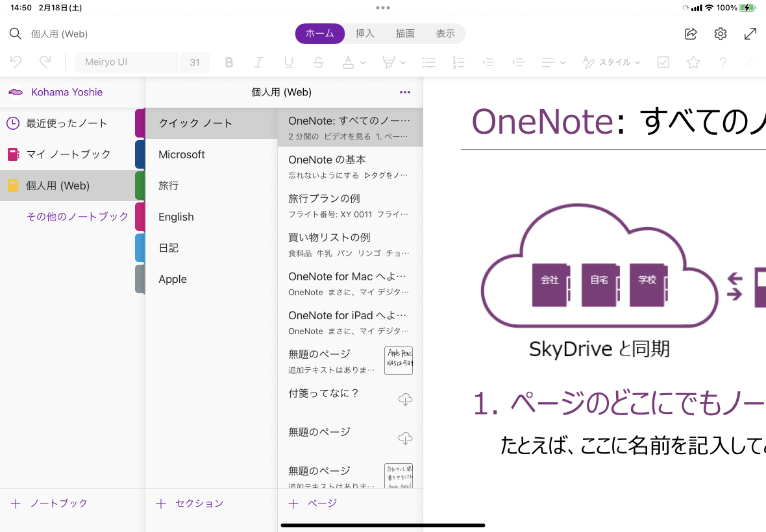
Task: Switch to the 描画 tab
Action: point(405,34)
